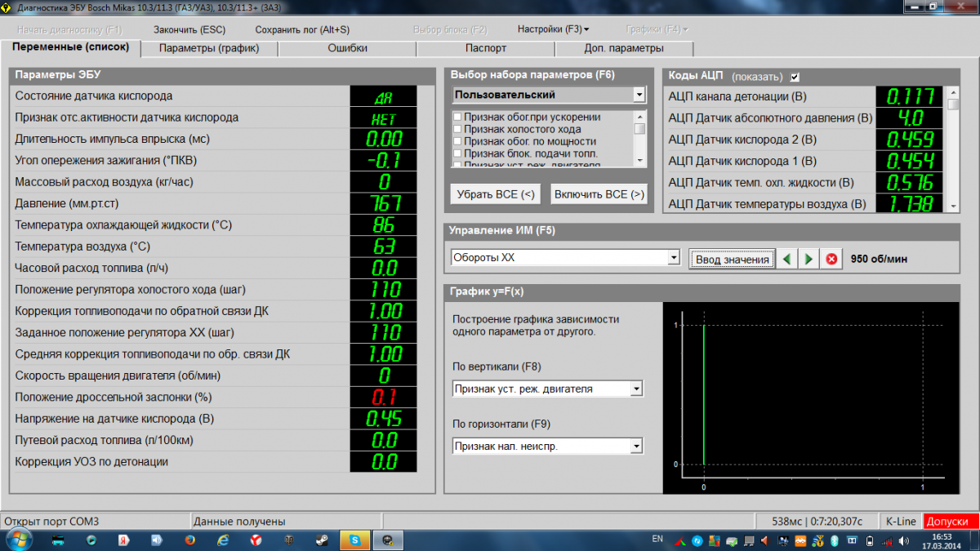This screenshot has width=980, height=551.
Task: Click the red 'Допуски' status field
Action: click(x=950, y=521)
